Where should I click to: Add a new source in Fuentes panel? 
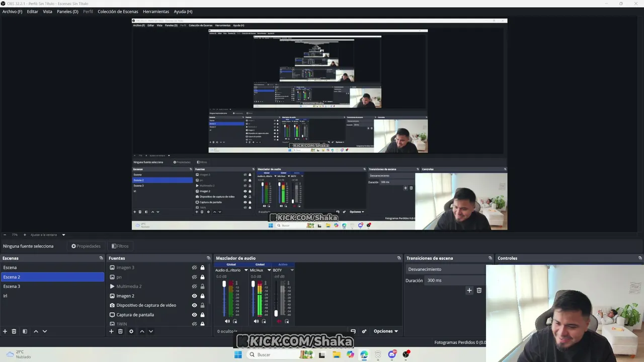click(x=112, y=331)
